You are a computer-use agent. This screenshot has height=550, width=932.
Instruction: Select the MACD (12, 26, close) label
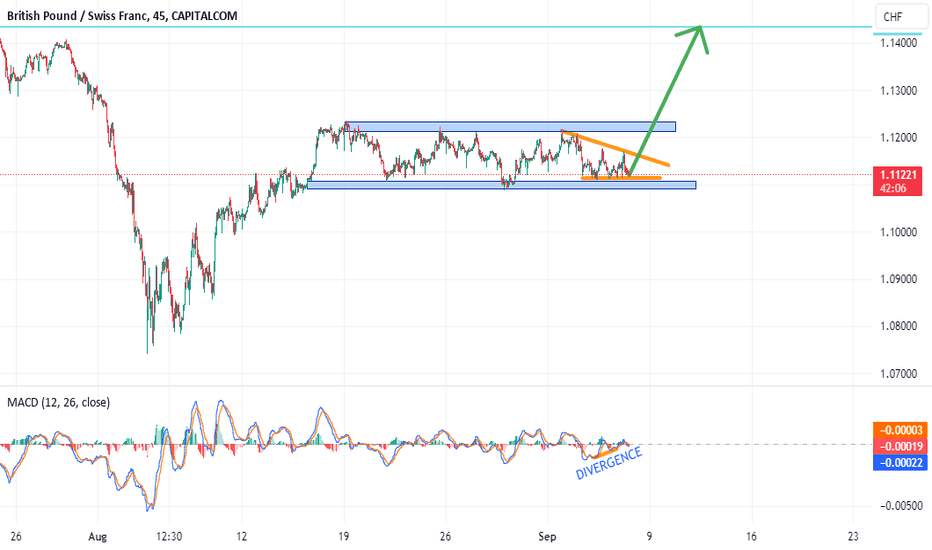point(58,403)
